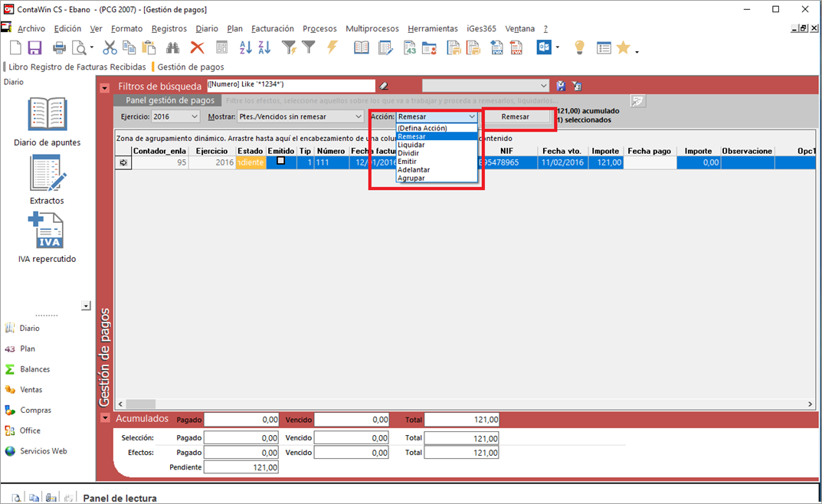The image size is (822, 504).
Task: Click the Outlook icon in toolbar
Action: coord(544,47)
